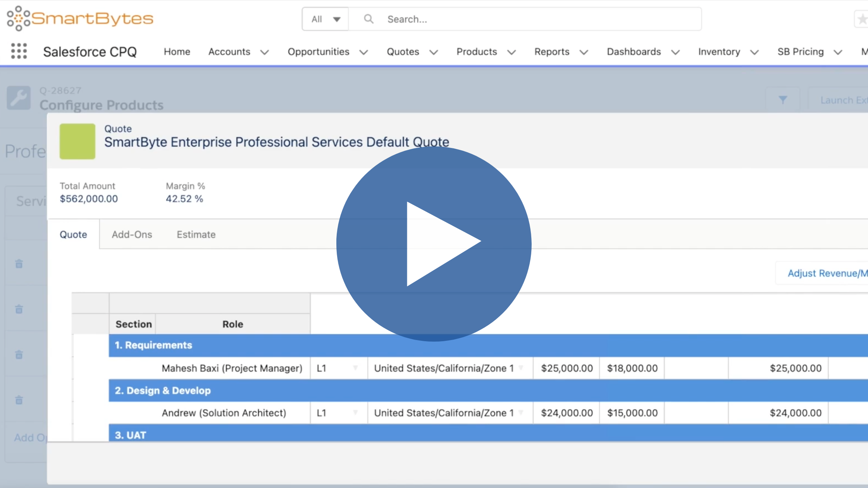
Task: Click Mahesh Baxi (Project Manager) role cell
Action: (232, 368)
